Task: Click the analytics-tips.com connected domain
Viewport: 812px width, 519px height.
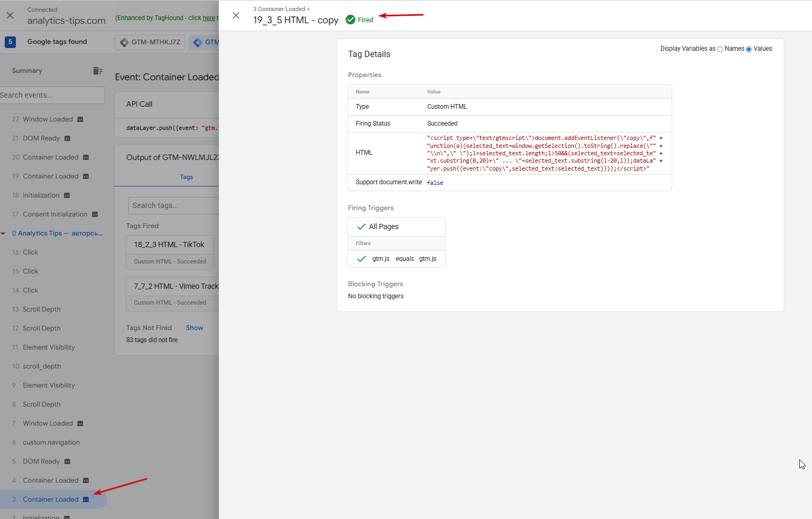Action: click(x=67, y=21)
